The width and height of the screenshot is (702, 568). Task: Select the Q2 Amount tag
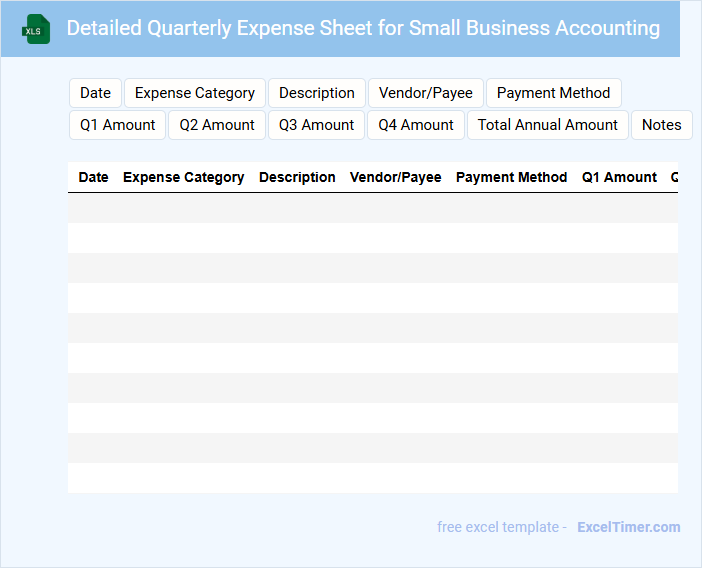click(217, 125)
